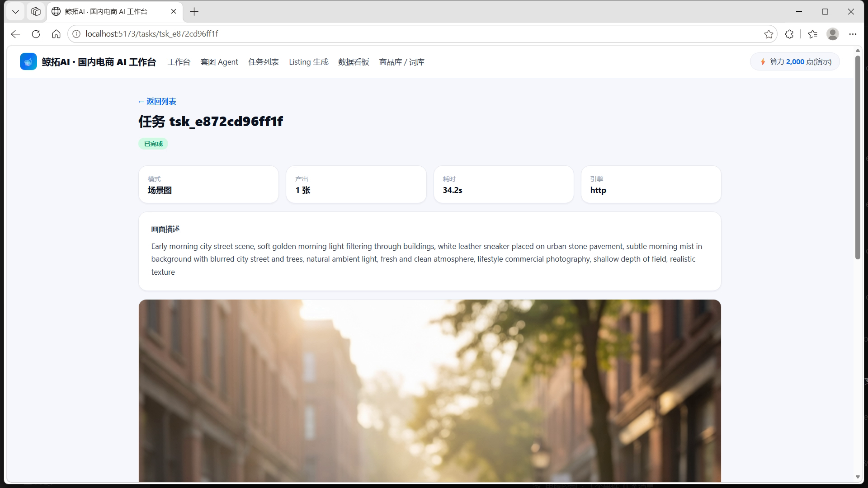Viewport: 868px width, 488px height.
Task: Click the generated street scene image
Action: 429,391
